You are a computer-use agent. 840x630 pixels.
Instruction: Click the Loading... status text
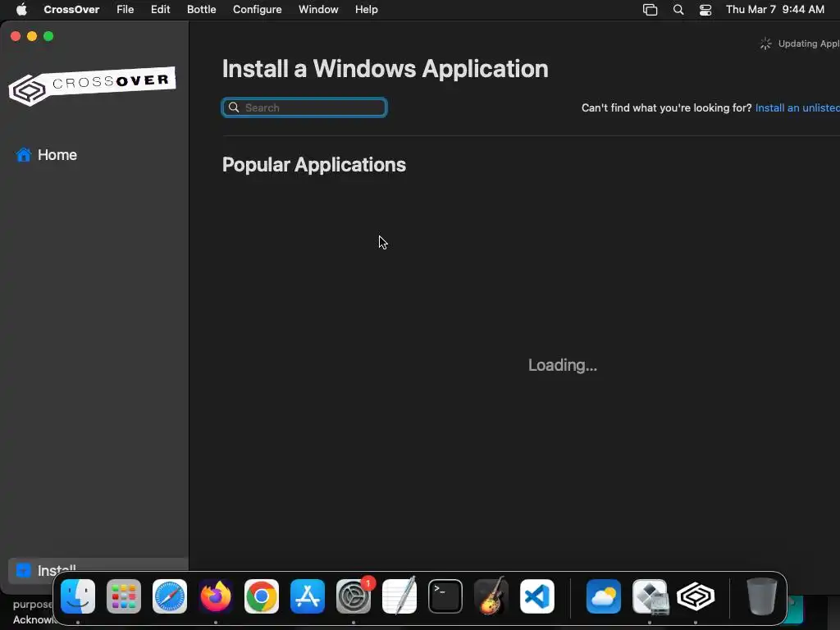[x=563, y=365]
